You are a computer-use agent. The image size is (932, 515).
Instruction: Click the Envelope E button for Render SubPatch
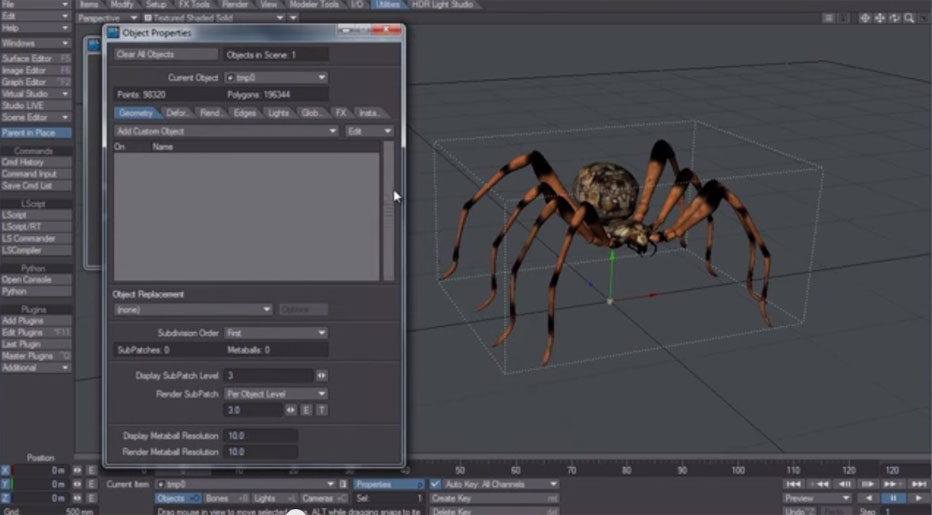307,410
